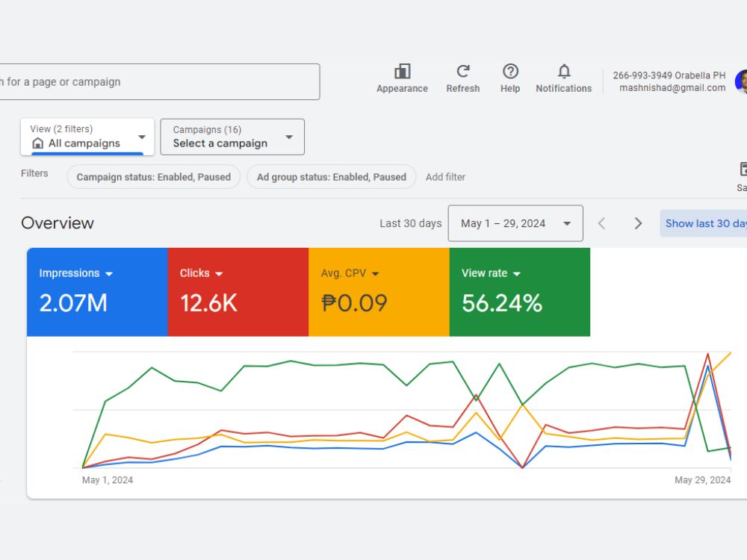Expand the View All campaigns dropdown
The image size is (747, 560).
pyautogui.click(x=87, y=137)
